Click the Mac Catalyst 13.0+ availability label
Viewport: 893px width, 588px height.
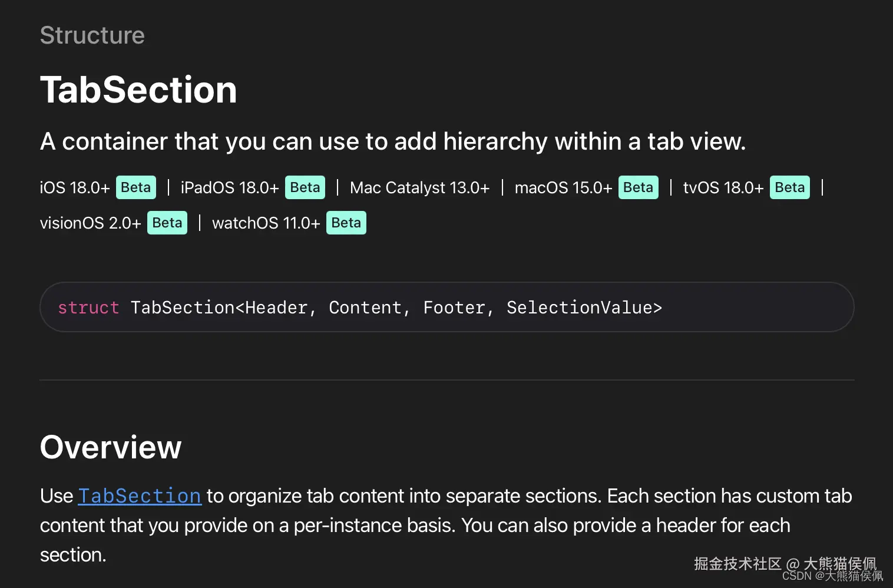point(419,188)
